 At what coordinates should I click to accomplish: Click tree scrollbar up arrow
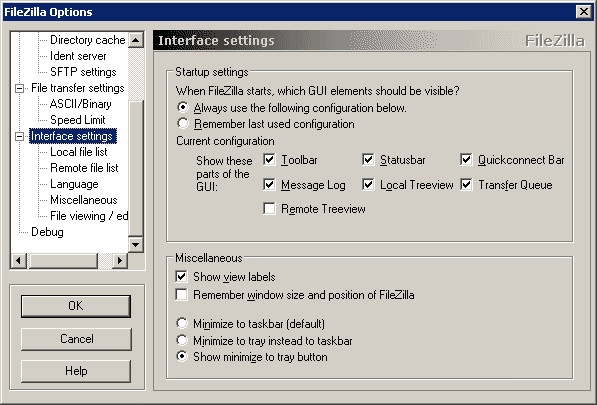136,40
